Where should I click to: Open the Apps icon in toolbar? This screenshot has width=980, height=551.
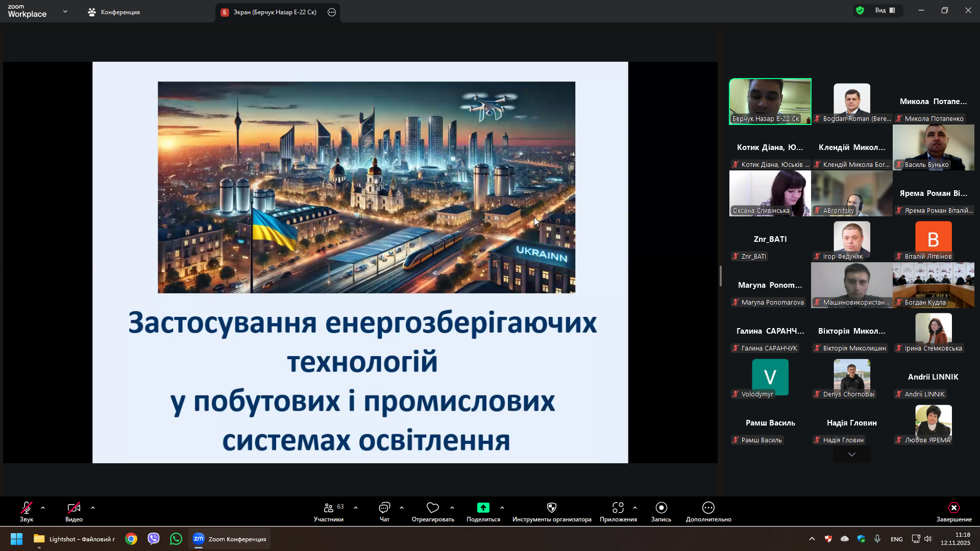(x=618, y=508)
